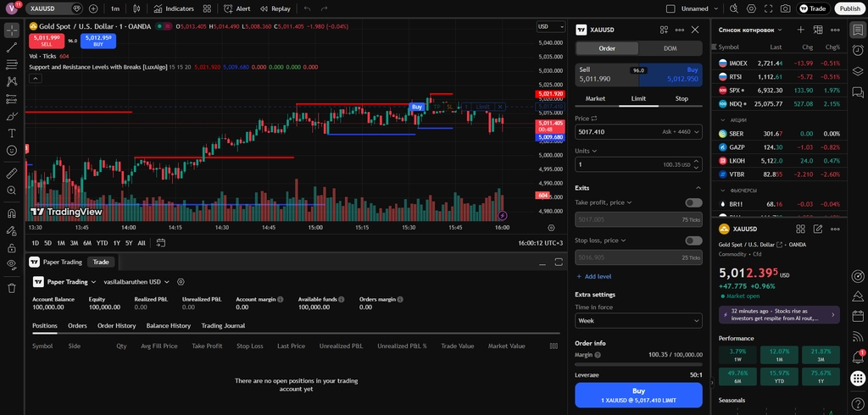Image resolution: width=868 pixels, height=415 pixels.
Task: Toggle magnet mode for drawings
Action: click(x=12, y=213)
